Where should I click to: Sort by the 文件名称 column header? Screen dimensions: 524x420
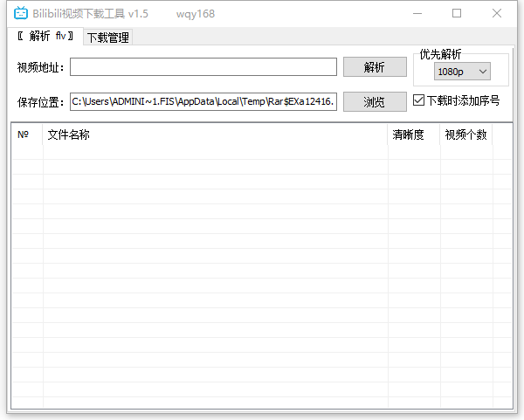[215, 134]
